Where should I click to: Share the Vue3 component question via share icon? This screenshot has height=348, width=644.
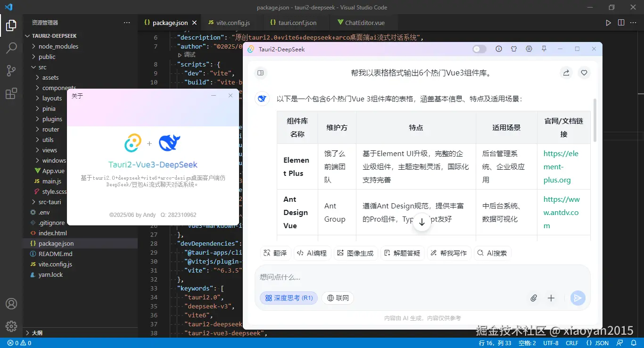click(x=566, y=73)
